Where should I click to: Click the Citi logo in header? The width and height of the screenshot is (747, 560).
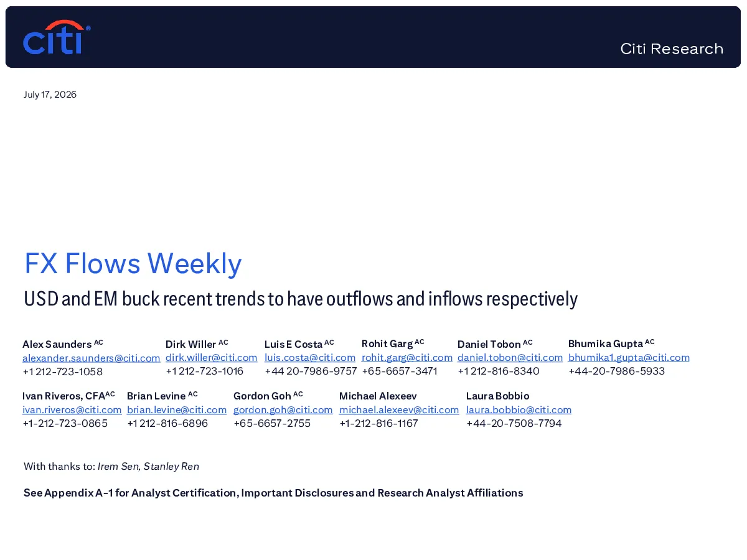(x=57, y=37)
